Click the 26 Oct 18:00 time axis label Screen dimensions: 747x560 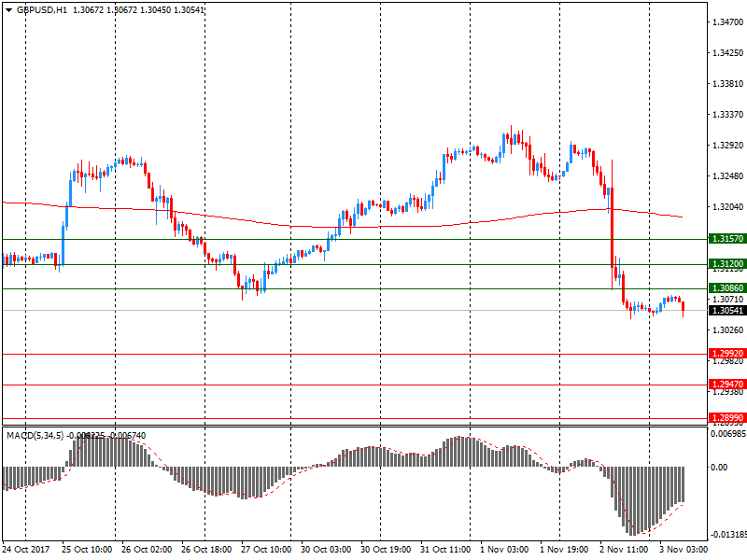tap(206, 550)
